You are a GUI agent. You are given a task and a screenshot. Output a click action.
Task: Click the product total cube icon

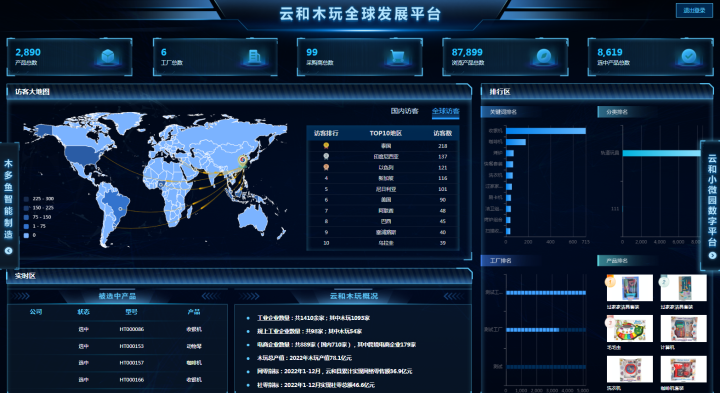[107, 56]
